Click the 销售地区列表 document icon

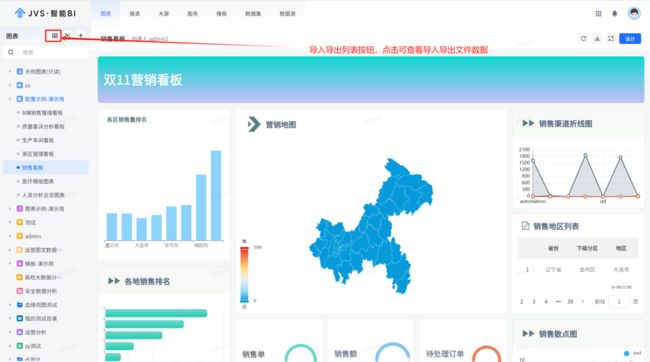[x=525, y=226]
